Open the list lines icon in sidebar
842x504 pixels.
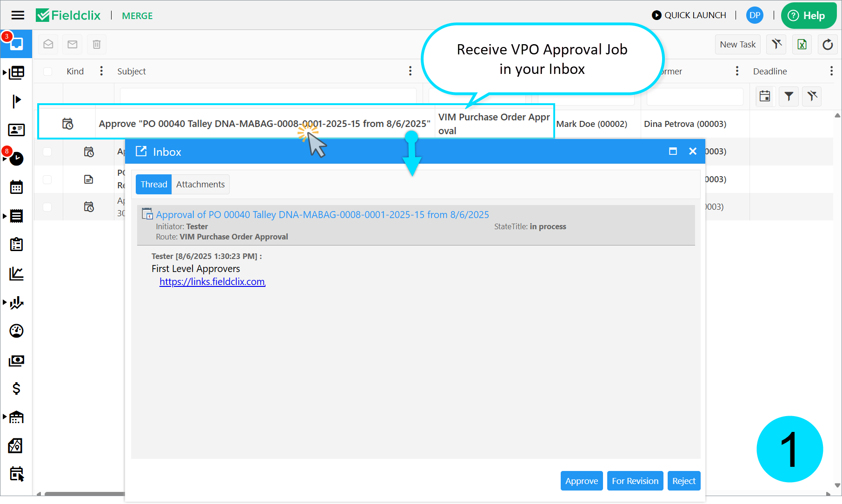click(17, 216)
